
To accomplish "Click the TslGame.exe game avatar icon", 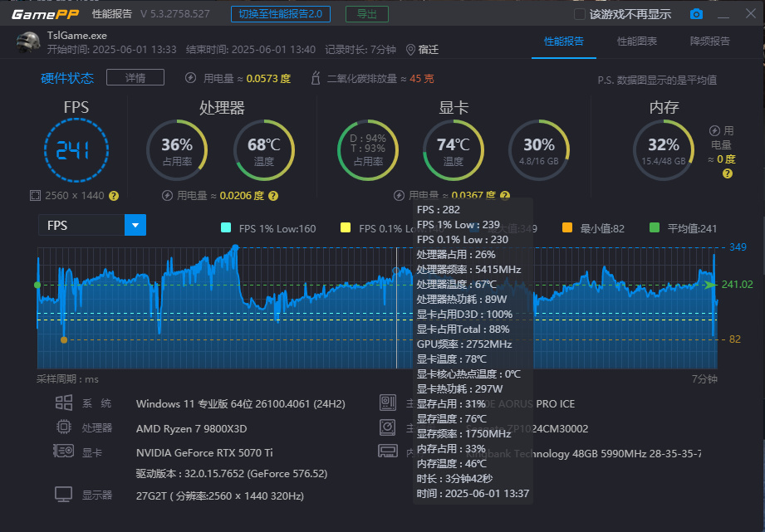I will point(27,42).
